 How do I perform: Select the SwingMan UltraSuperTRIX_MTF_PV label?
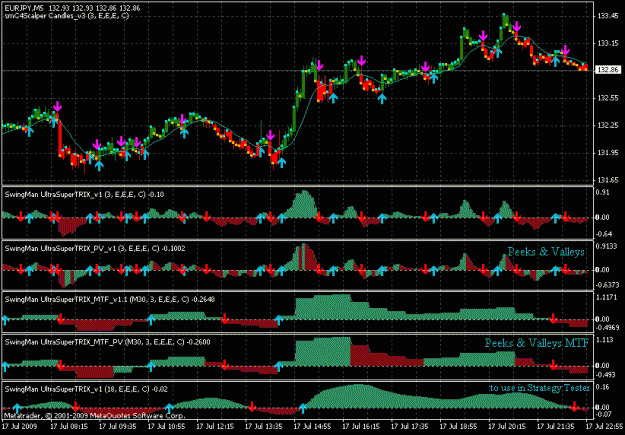(107, 342)
